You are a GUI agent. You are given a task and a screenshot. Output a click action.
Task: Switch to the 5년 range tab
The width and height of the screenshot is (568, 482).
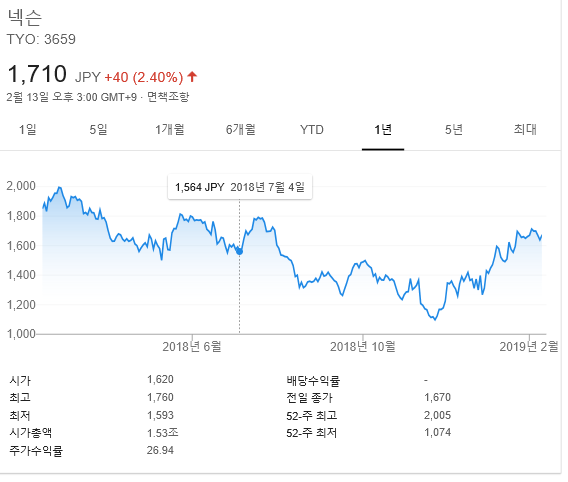[454, 130]
